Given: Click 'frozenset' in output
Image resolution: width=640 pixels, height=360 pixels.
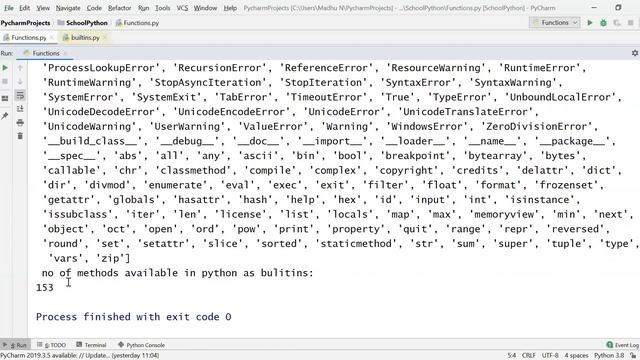Looking at the screenshot, I should click(569, 185).
